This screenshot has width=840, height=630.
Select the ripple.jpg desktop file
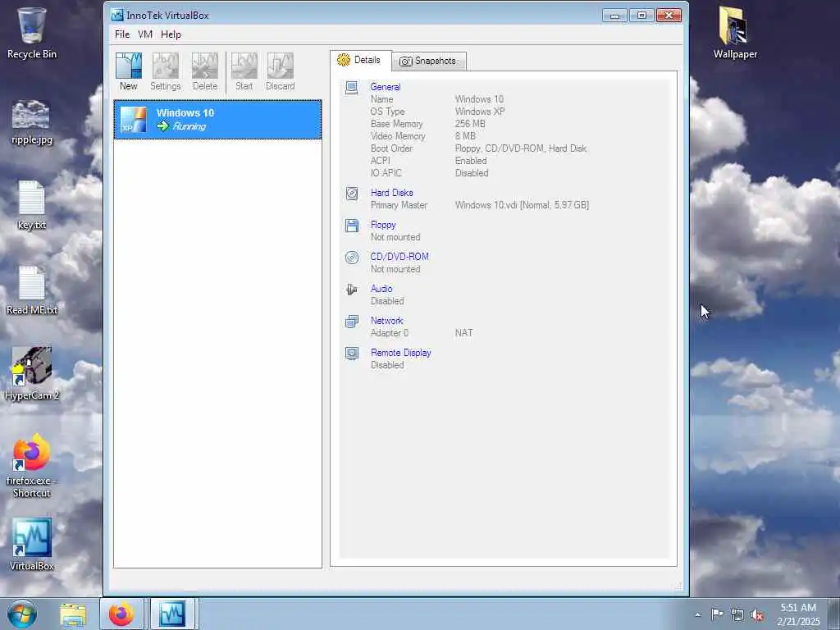coord(32,122)
